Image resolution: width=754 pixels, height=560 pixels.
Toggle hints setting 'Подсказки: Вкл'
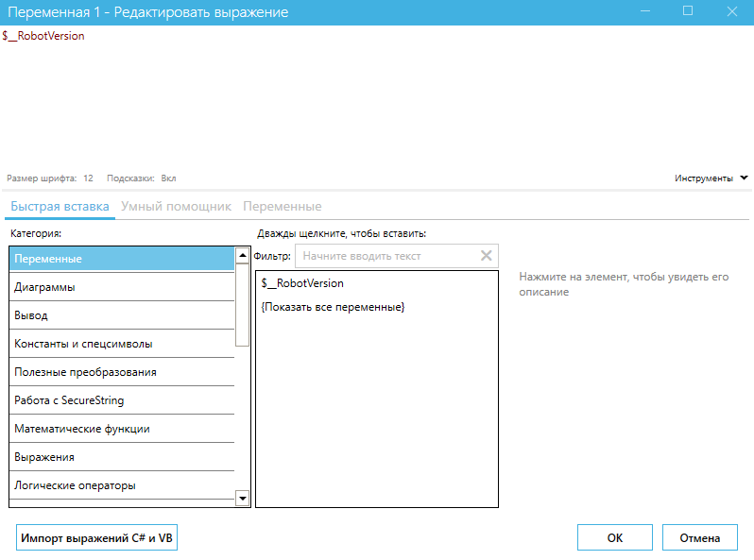click(142, 178)
